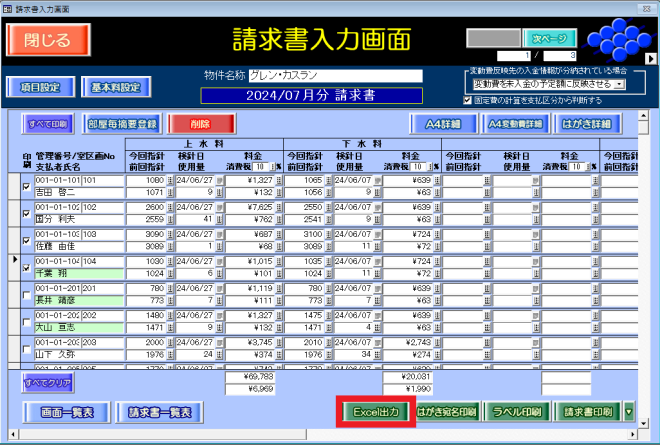Click the form window icon in title bar
Viewport: 660px width, 445px height.
coord(8,7)
